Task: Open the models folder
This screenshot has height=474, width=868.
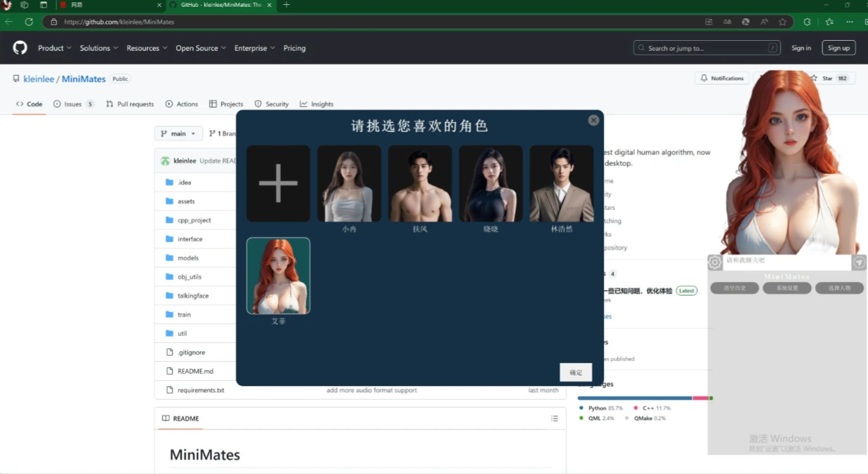Action: click(x=188, y=258)
